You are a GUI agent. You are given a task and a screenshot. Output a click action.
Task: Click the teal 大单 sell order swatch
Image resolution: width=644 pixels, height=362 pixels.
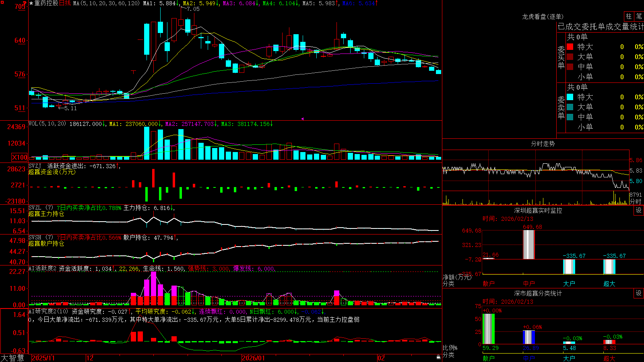570,107
